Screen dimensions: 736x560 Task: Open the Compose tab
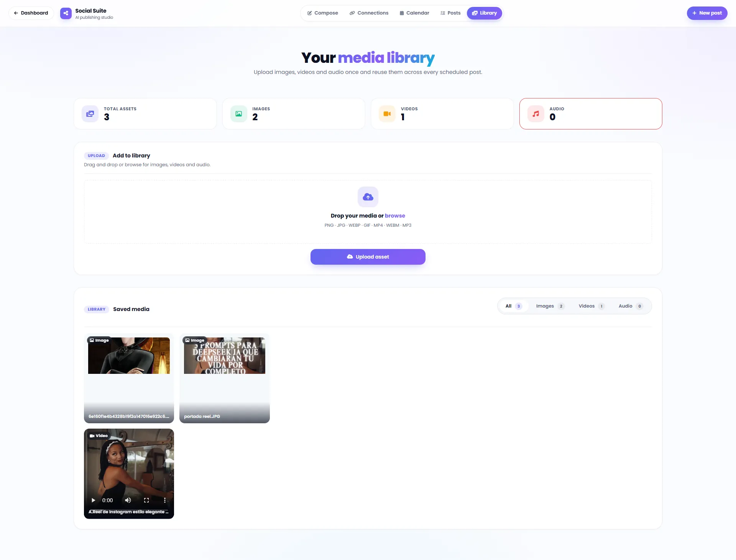[323, 13]
